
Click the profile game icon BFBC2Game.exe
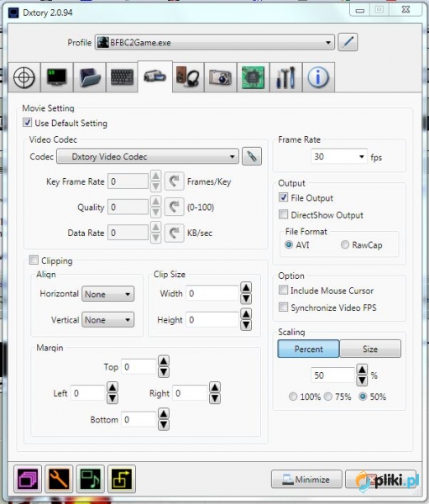(102, 42)
